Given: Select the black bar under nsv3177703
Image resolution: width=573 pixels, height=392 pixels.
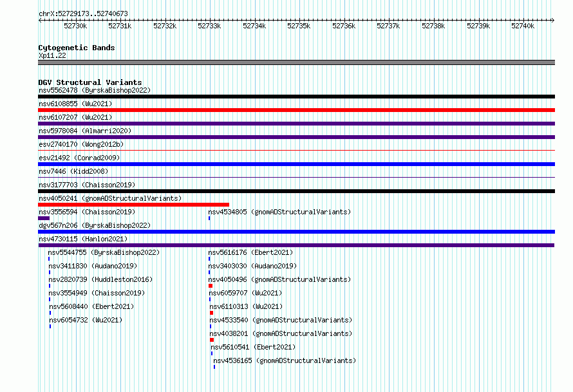Looking at the screenshot, I should coord(296,191).
